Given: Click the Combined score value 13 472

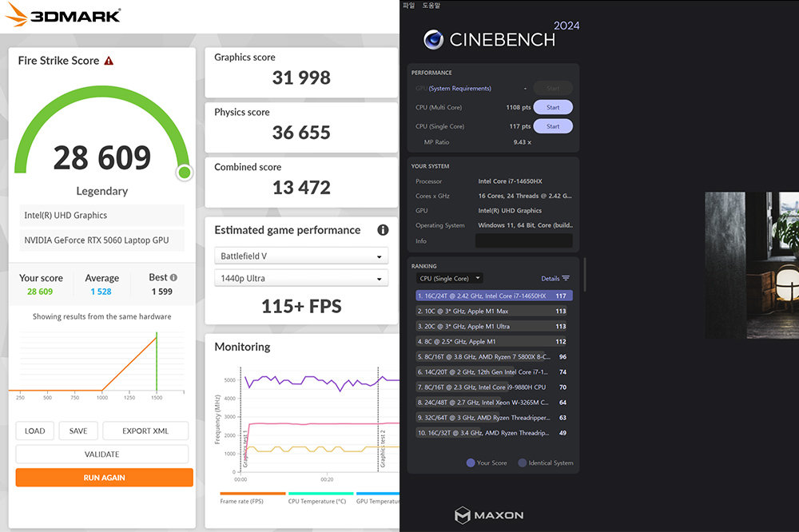Looking at the screenshot, I should point(301,188).
